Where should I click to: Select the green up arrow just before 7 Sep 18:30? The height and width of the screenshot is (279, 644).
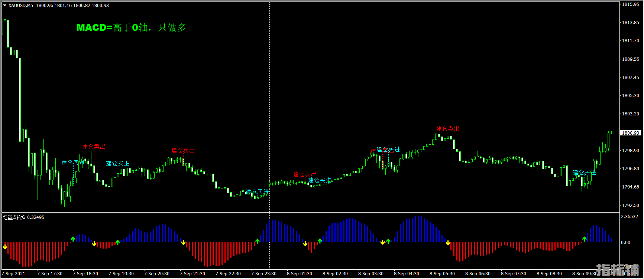(73, 239)
